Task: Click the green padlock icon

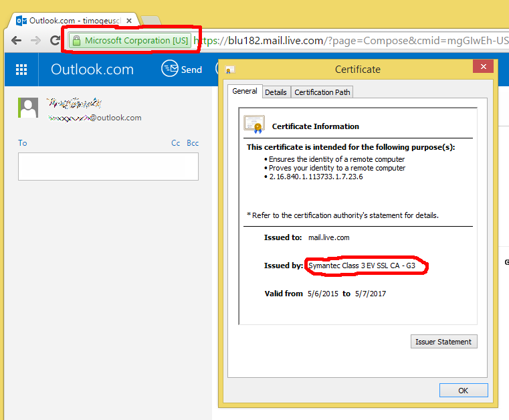Action: point(76,41)
